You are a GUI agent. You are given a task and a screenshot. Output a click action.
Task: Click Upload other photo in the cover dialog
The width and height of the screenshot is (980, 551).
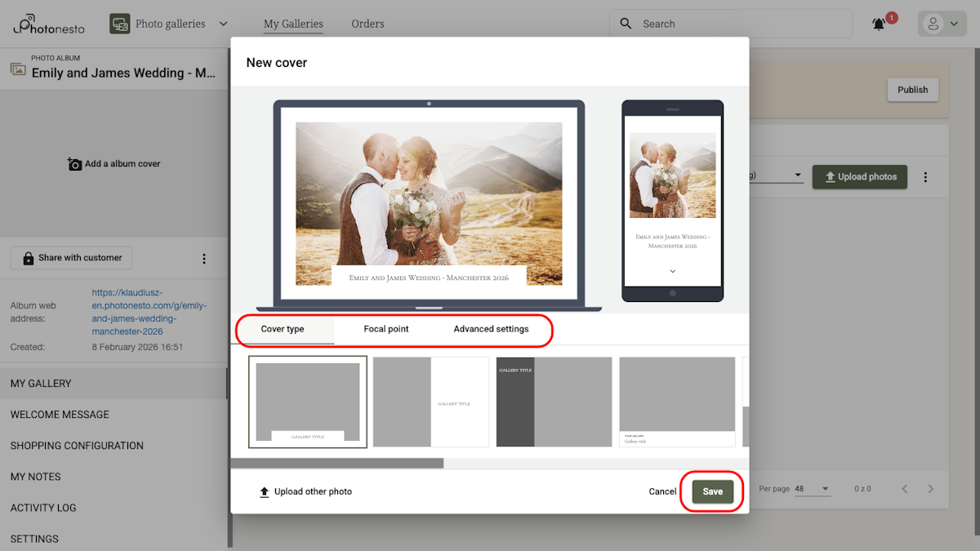pyautogui.click(x=305, y=491)
